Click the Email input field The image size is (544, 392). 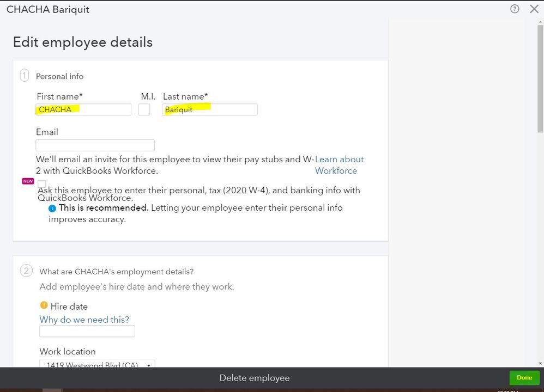[x=95, y=145]
